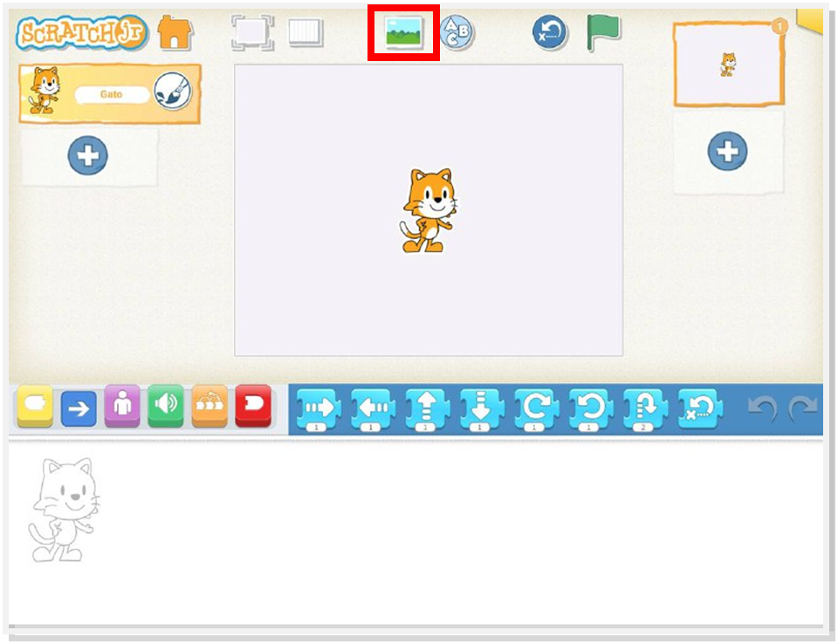This screenshot has height=644, width=838.
Task: Select page 1 thumbnail
Action: click(728, 63)
